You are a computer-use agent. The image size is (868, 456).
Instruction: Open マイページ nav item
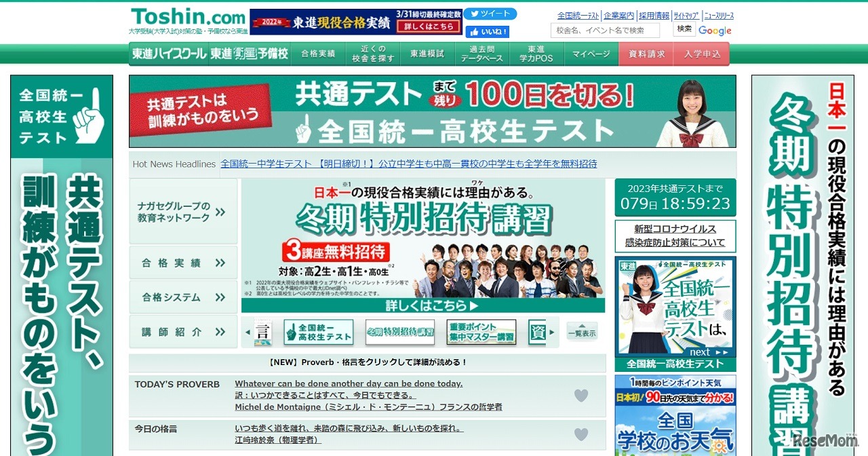coord(591,54)
